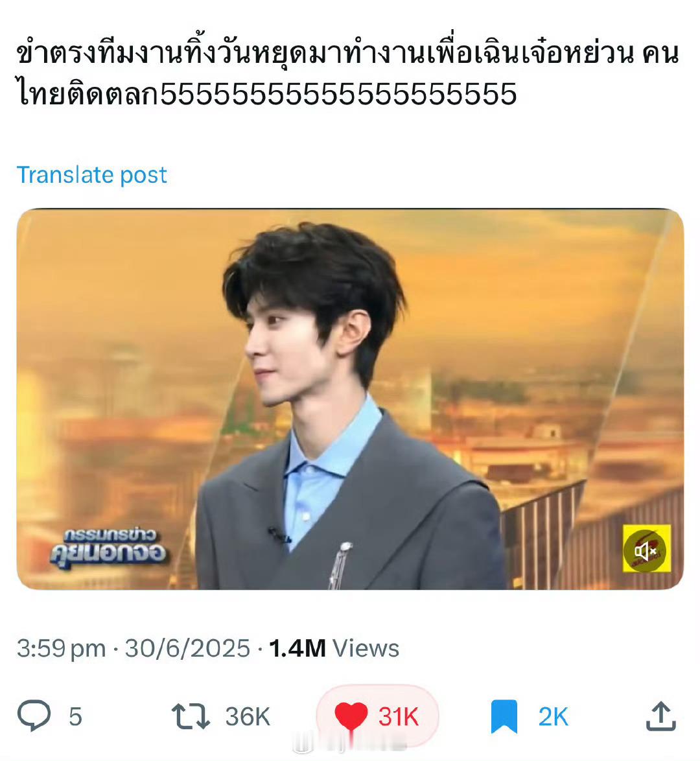Tap the 2K bookmarks count

tap(553, 716)
